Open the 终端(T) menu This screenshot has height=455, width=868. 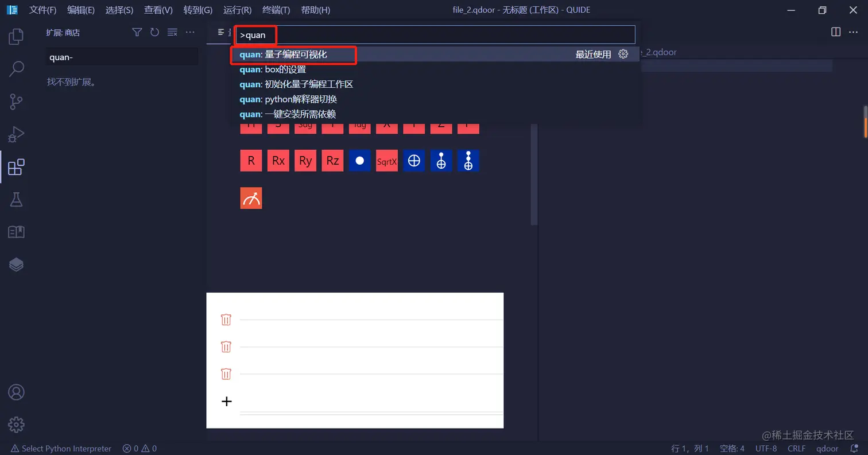(276, 10)
